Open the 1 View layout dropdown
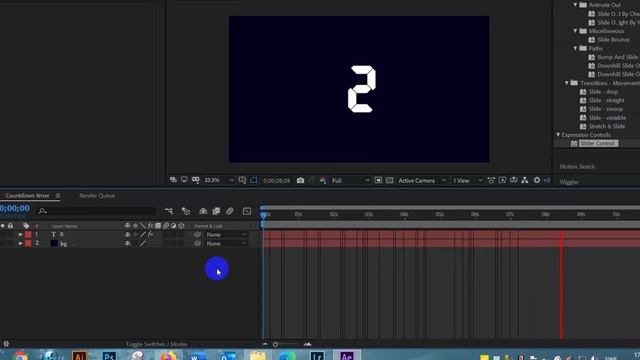The image size is (640, 360). click(x=468, y=180)
